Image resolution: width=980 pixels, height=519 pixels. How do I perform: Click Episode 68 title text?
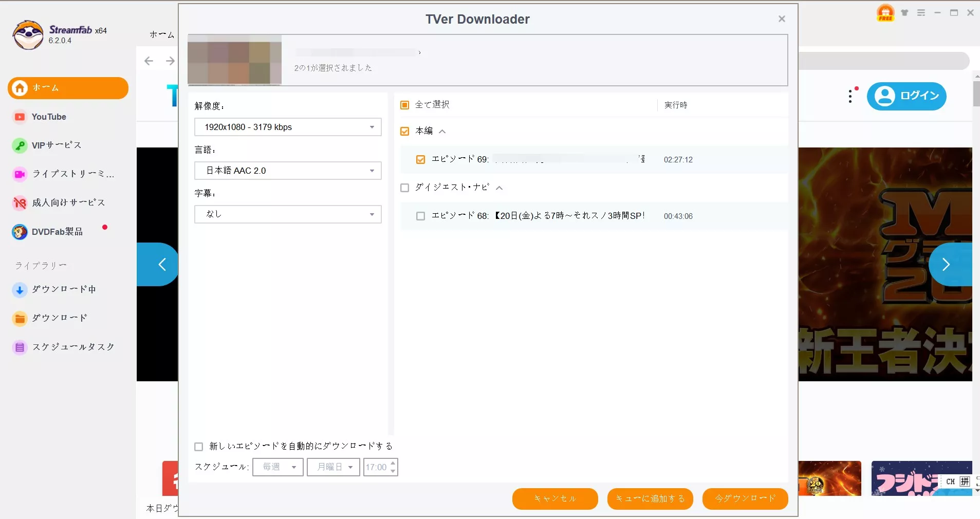538,216
